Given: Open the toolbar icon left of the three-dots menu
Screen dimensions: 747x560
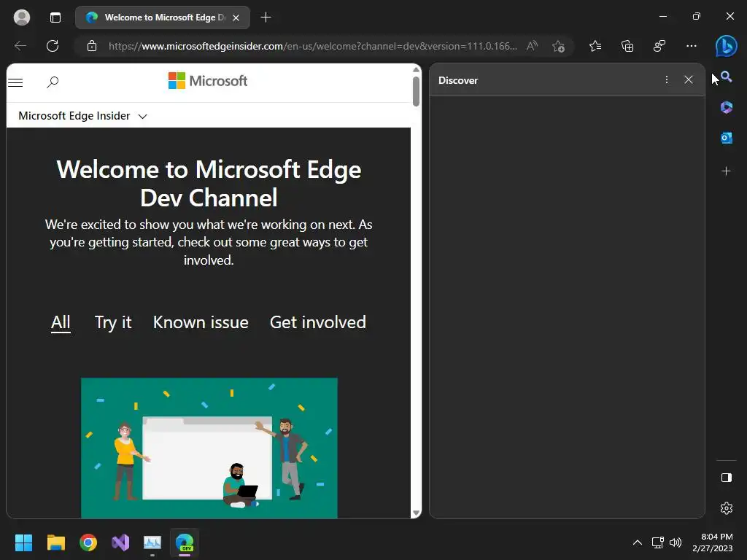Looking at the screenshot, I should coord(659,46).
